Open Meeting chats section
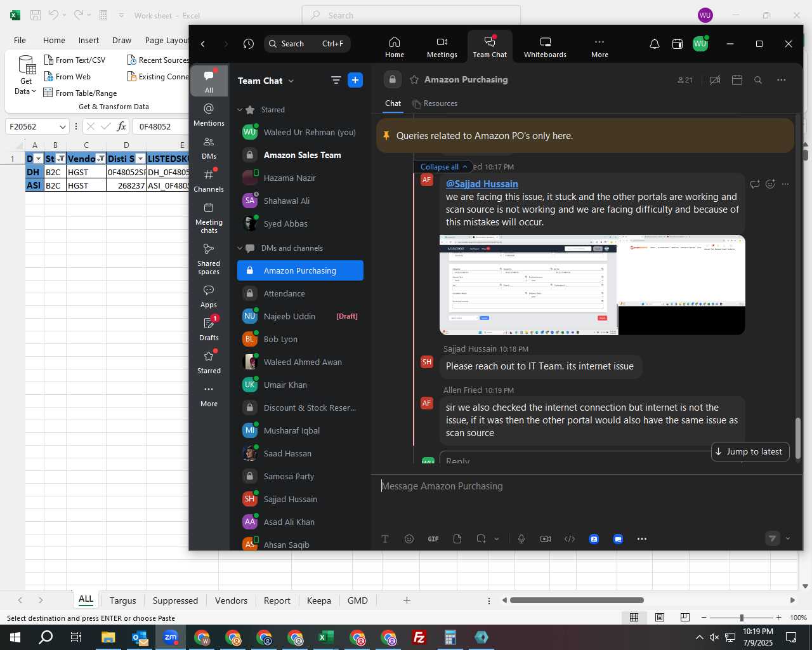Image resolution: width=812 pixels, height=650 pixels. coord(209,218)
